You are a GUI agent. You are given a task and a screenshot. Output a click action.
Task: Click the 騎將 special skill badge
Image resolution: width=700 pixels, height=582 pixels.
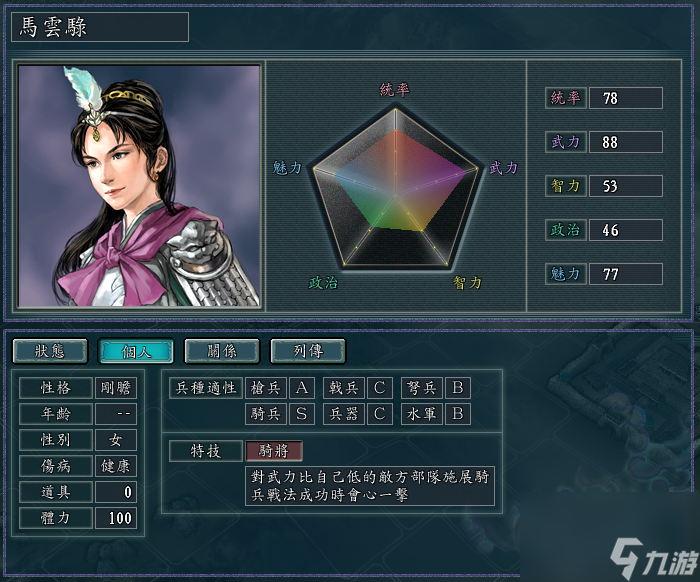tap(274, 451)
